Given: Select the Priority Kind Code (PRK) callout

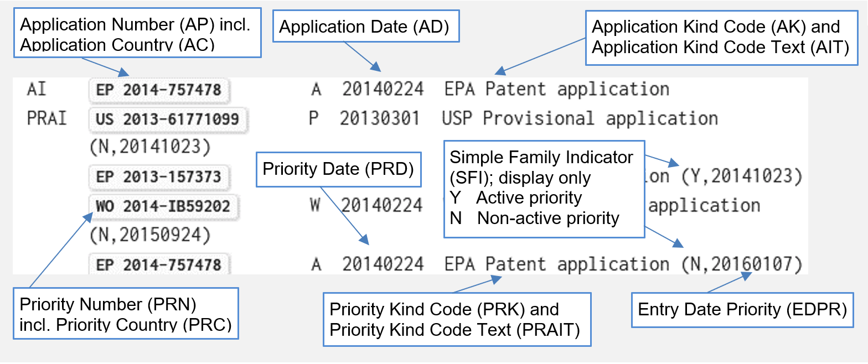Looking at the screenshot, I should [x=457, y=319].
